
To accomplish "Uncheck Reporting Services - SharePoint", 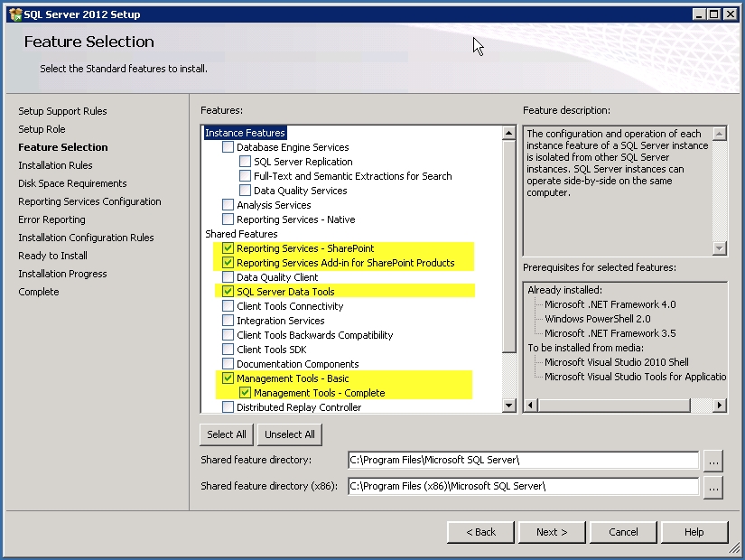I will 227,248.
